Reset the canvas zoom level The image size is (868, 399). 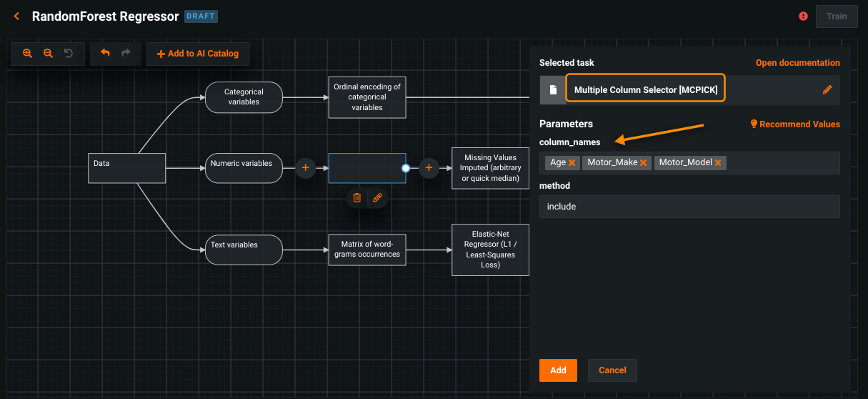click(x=69, y=54)
